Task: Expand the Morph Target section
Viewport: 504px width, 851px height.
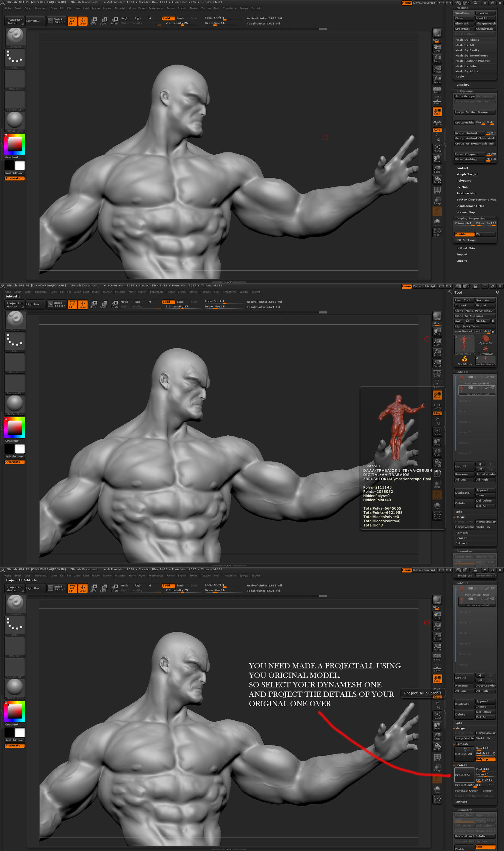Action: 467,174
